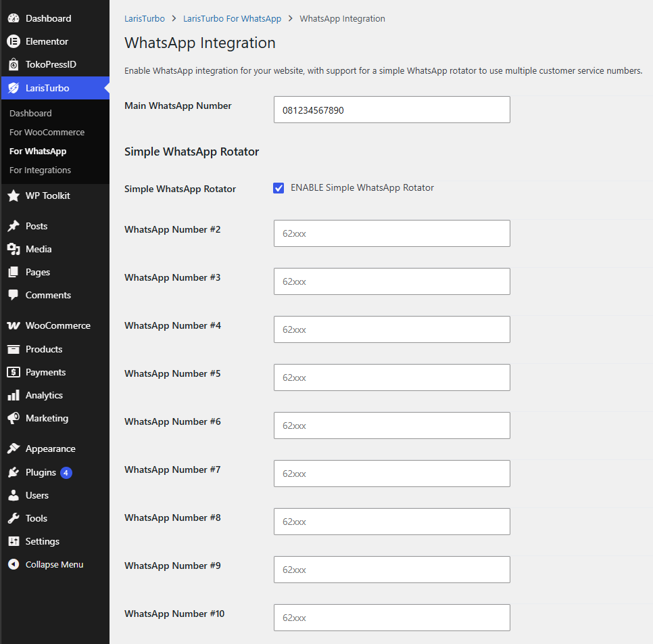Image resolution: width=653 pixels, height=644 pixels.
Task: Click the Collapse Menu label
Action: point(54,564)
